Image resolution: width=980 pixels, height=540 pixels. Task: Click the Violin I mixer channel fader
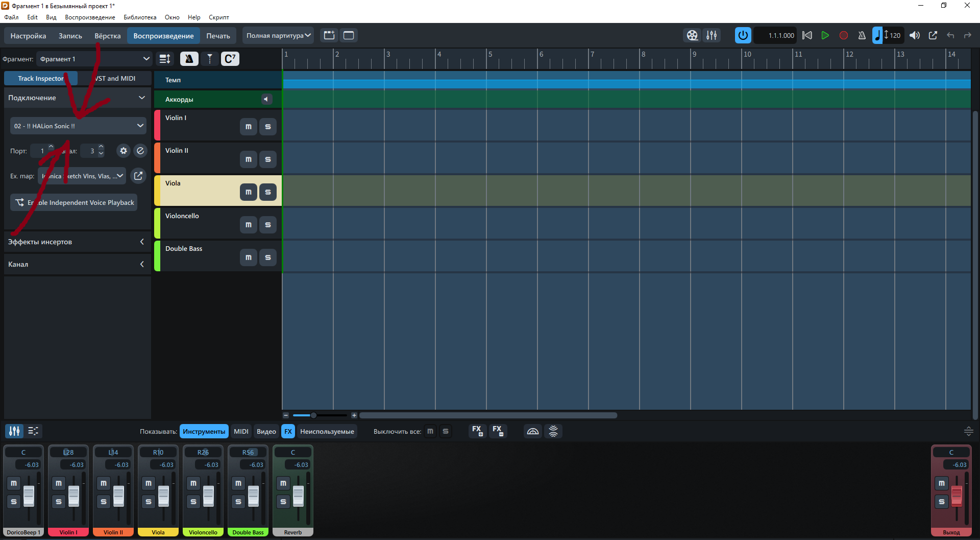point(73,496)
